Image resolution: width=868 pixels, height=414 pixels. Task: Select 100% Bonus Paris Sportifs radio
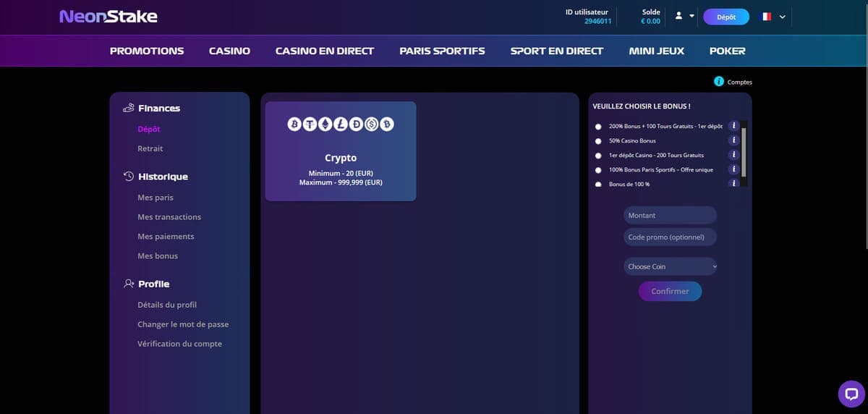click(x=598, y=170)
